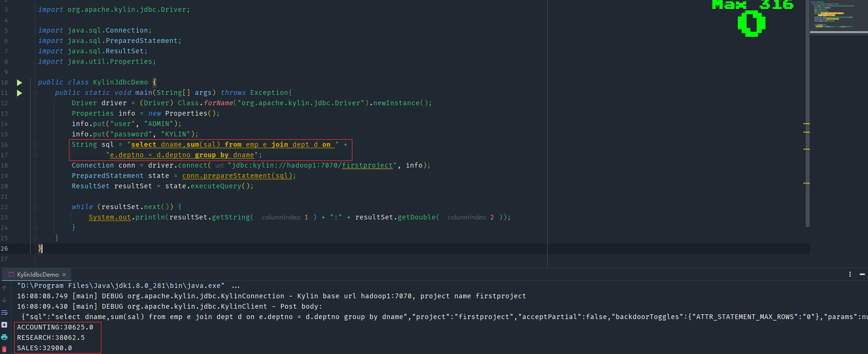Clear all console output with trash icon

(x=4, y=349)
